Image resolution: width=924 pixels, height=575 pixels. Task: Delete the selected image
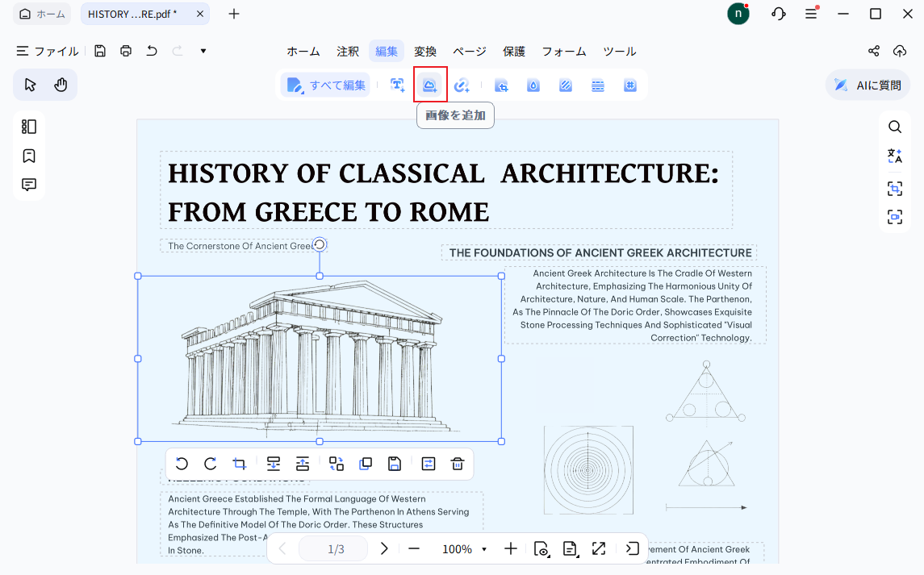458,464
